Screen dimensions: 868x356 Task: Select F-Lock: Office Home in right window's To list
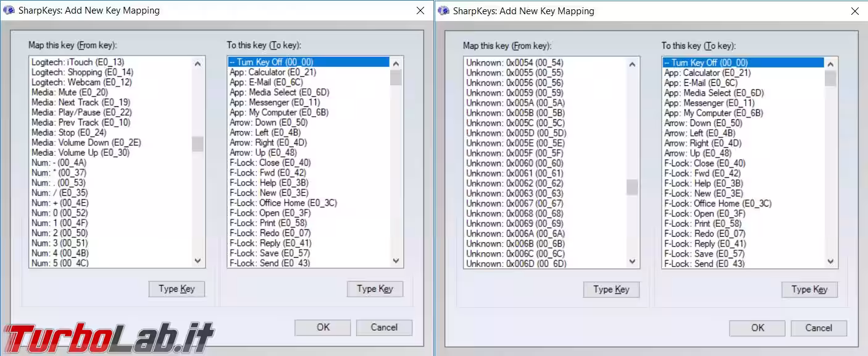pyautogui.click(x=717, y=203)
